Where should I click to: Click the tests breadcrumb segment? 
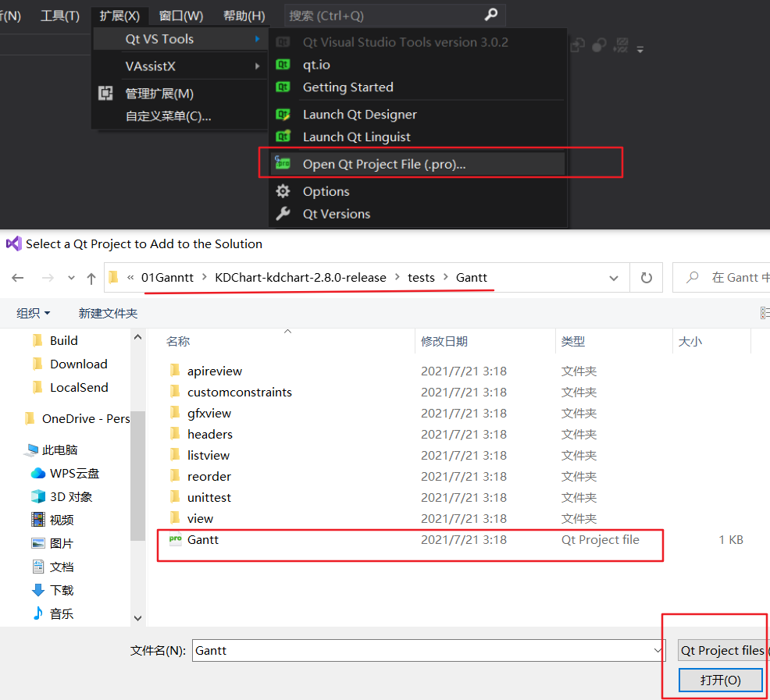[421, 277]
